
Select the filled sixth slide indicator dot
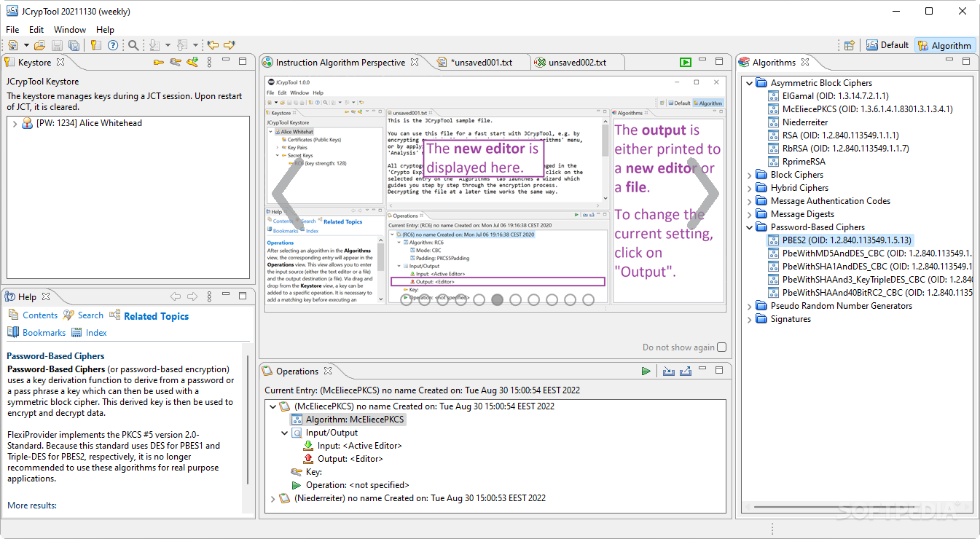pos(497,299)
